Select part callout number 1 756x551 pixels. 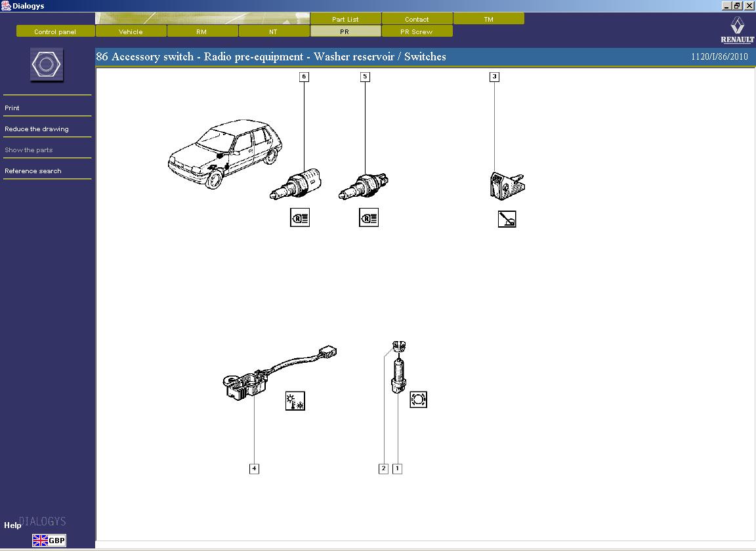(397, 468)
